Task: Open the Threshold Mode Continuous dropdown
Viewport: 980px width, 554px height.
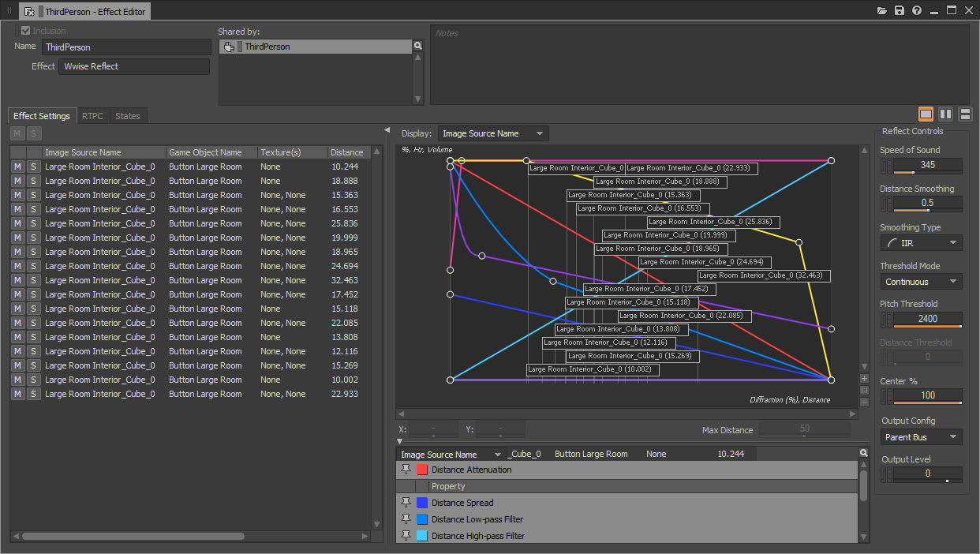Action: point(921,282)
